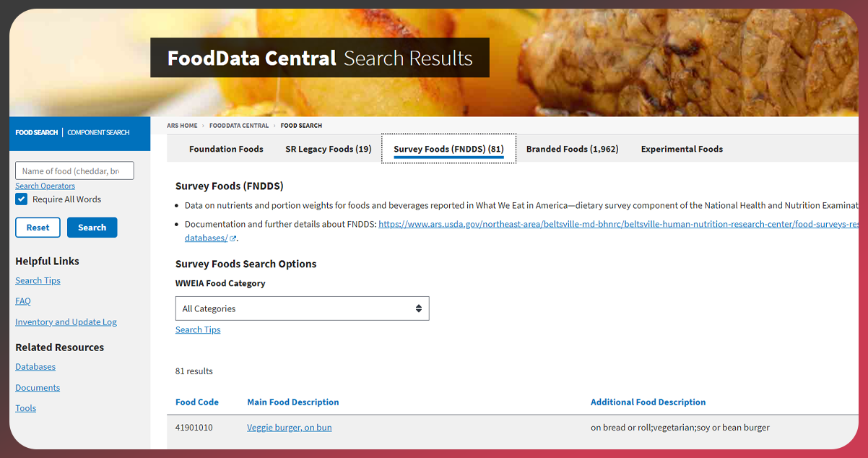Switch to Component Search in sidebar

98,133
